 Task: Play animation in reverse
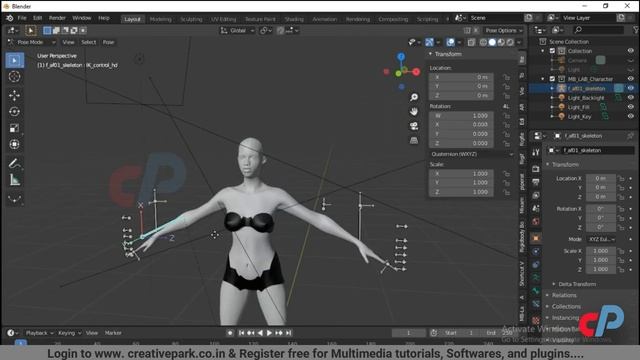[260, 333]
